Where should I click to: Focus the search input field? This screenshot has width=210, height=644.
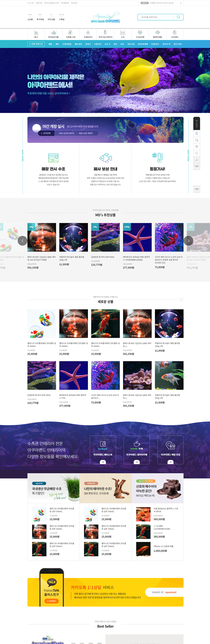[x=156, y=17]
